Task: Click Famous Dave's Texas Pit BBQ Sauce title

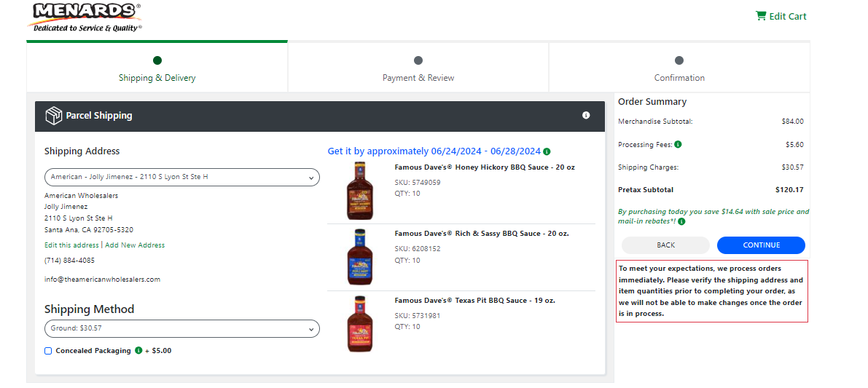Action: tap(475, 300)
